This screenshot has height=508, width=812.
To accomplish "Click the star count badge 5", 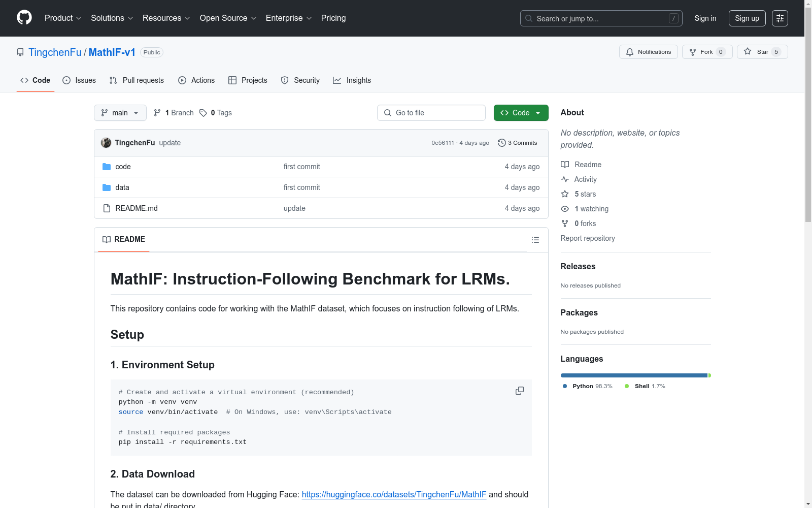I will point(776,52).
